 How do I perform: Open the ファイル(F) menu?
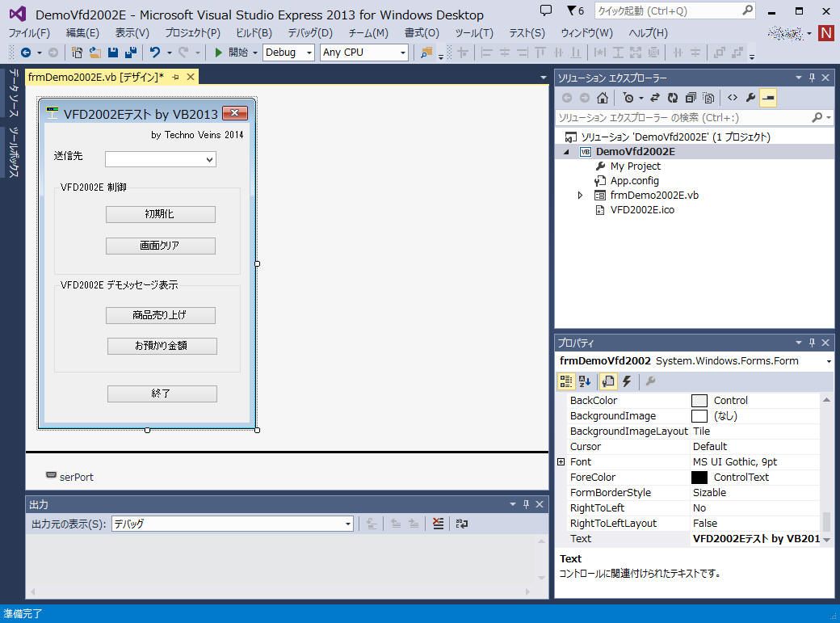[x=29, y=32]
